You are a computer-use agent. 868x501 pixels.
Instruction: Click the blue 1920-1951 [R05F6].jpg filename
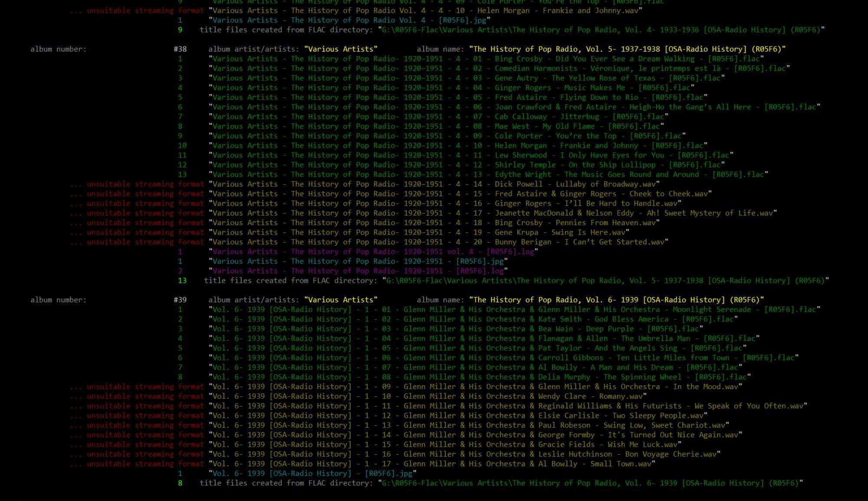(x=358, y=261)
